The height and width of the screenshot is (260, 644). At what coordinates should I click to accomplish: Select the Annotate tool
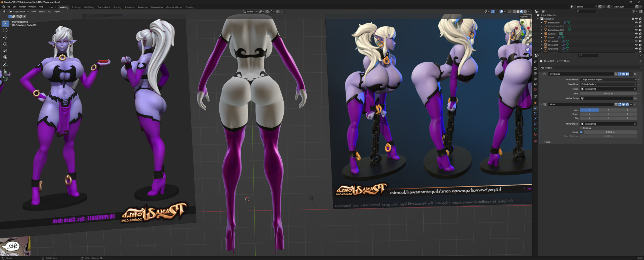click(5, 64)
